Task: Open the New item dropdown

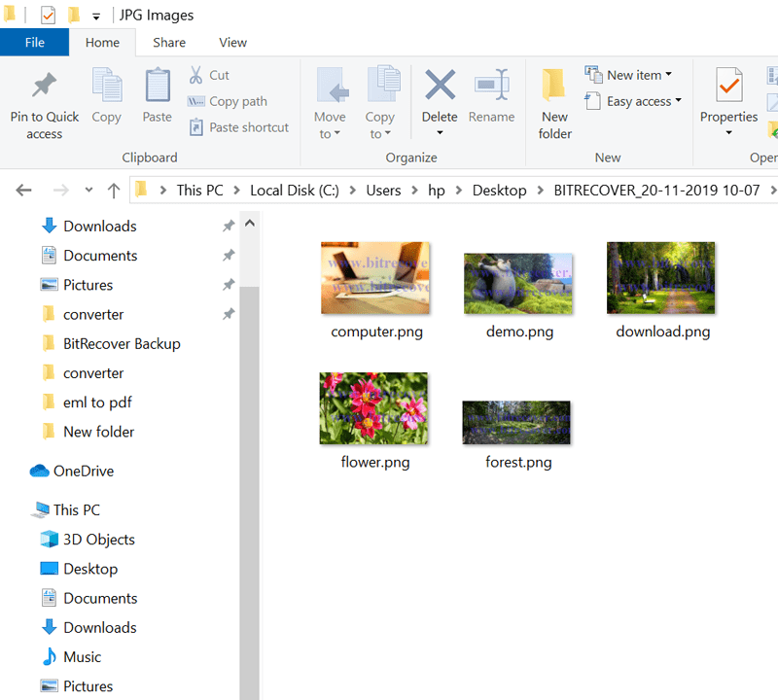Action: pos(629,75)
